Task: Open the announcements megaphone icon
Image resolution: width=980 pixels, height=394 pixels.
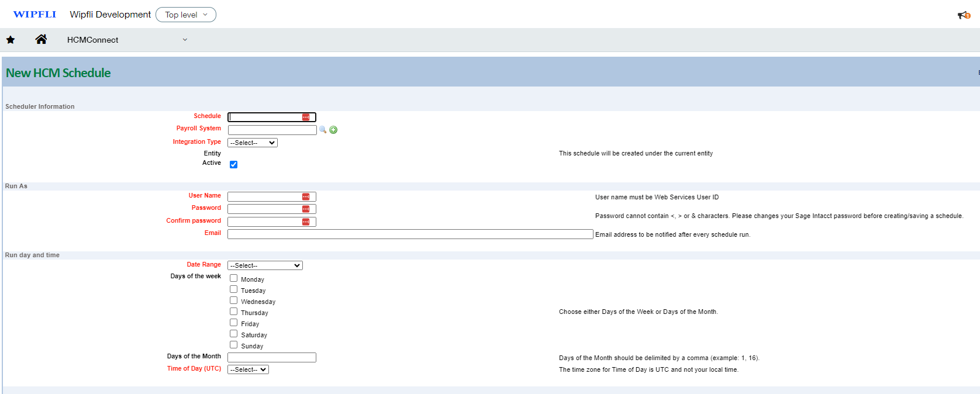Action: pyautogui.click(x=963, y=15)
